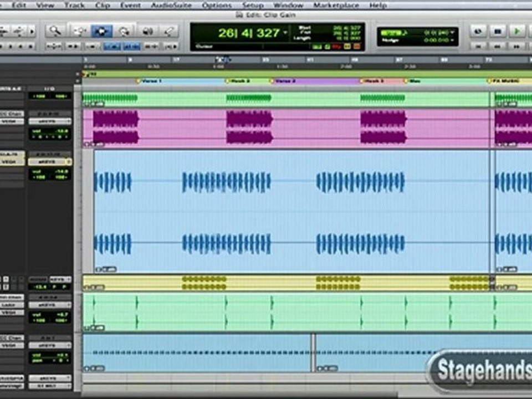Open purple track output path selector
This screenshot has height=399, width=532.
[49, 121]
